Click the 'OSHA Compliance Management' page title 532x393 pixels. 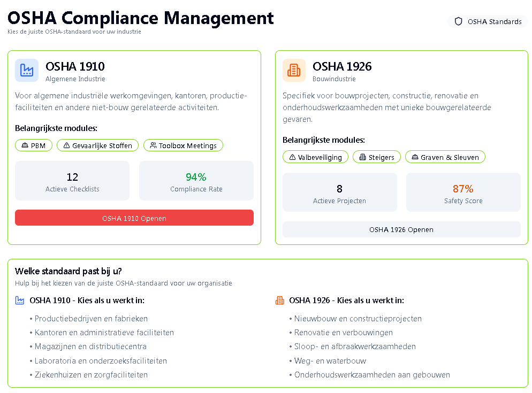140,18
